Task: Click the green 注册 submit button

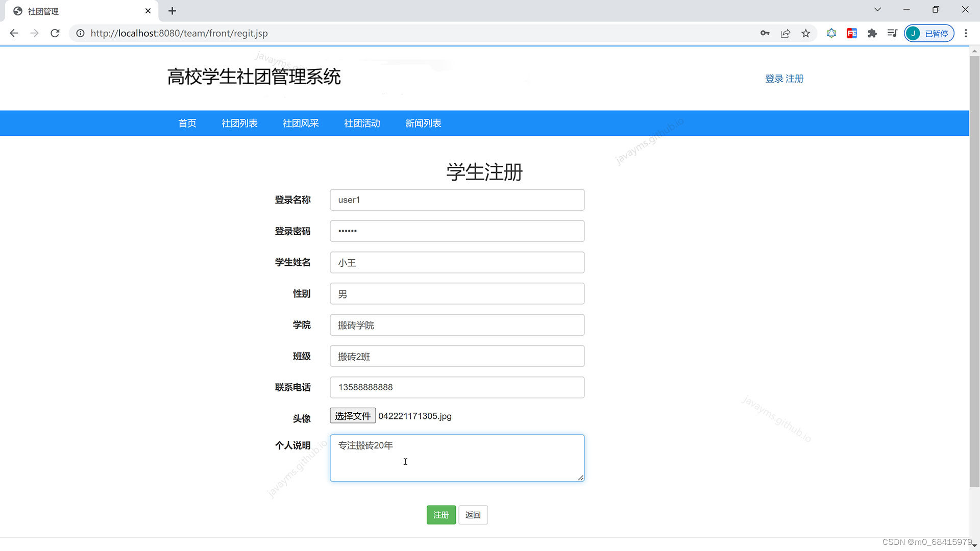Action: pos(441,515)
